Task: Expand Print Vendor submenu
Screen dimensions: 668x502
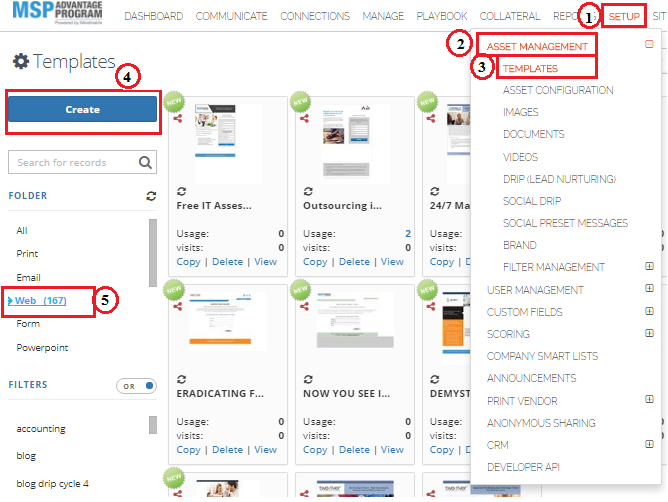Action: (649, 399)
